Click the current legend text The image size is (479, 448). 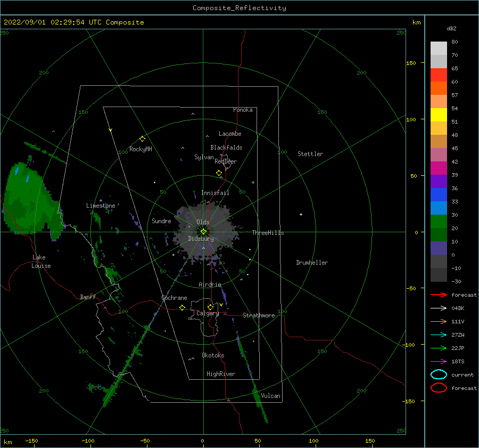pos(463,375)
